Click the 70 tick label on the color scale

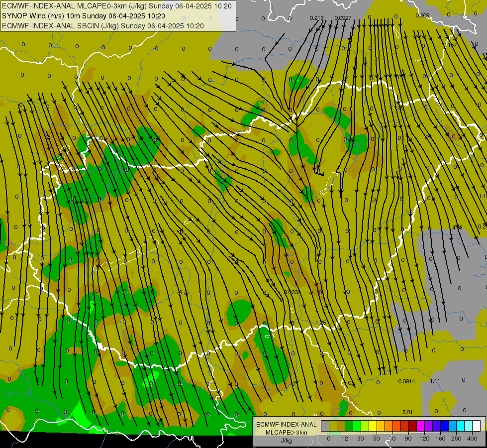[x=392, y=439]
